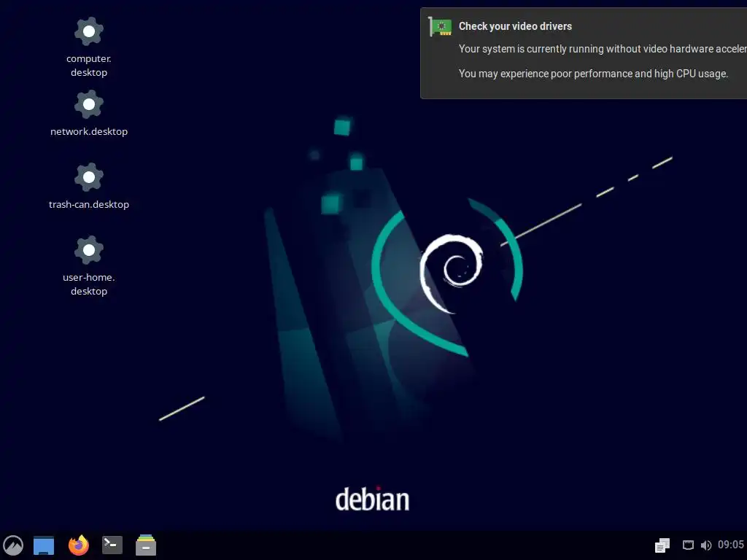Click the 'running without video hardware' message line

tap(603, 49)
